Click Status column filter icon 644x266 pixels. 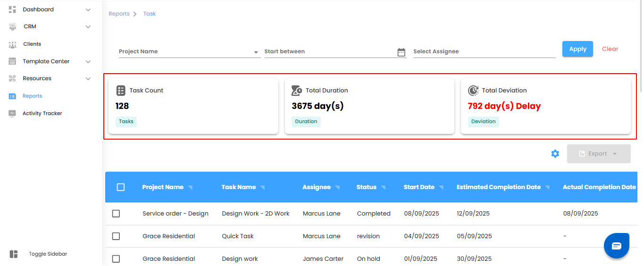click(x=384, y=188)
